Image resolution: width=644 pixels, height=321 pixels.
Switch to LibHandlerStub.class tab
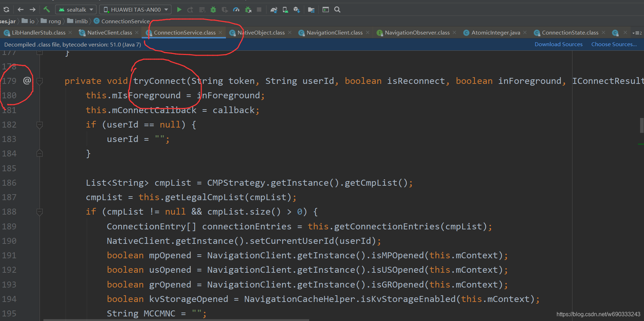38,32
